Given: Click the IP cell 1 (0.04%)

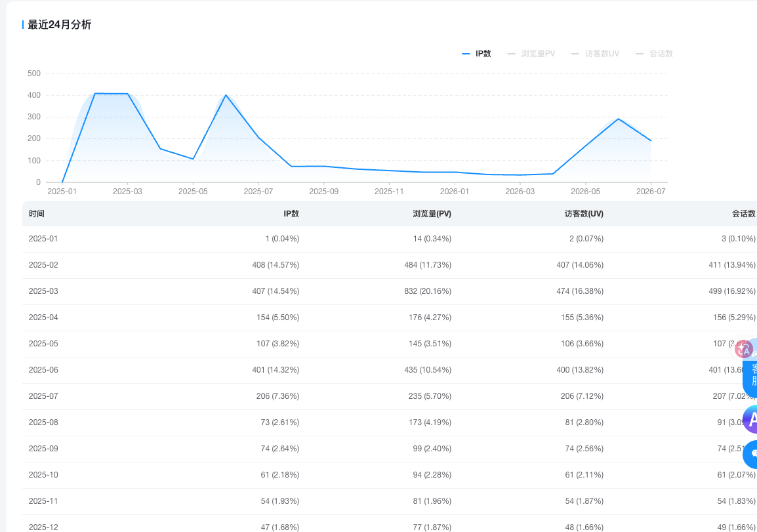Looking at the screenshot, I should pos(283,239).
